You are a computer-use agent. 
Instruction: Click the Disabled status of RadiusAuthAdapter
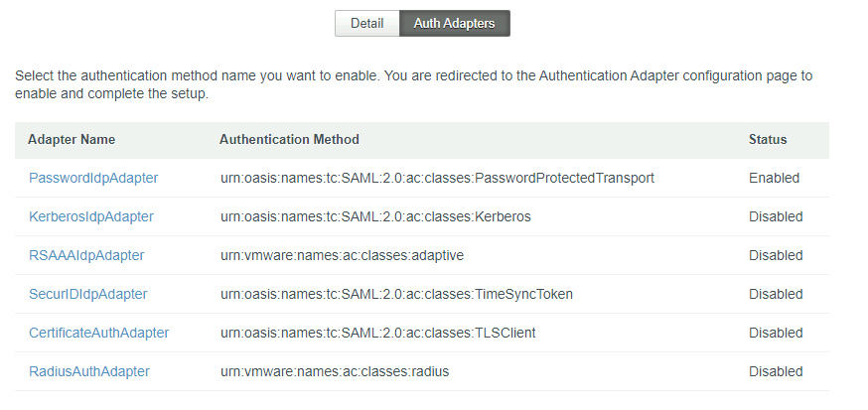click(x=776, y=372)
